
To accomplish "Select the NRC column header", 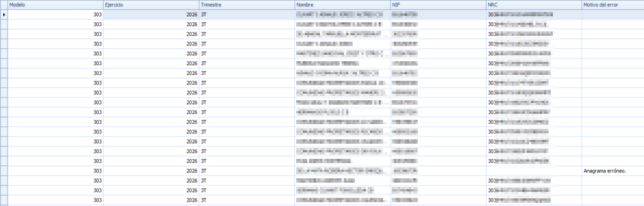I will pyautogui.click(x=533, y=4).
